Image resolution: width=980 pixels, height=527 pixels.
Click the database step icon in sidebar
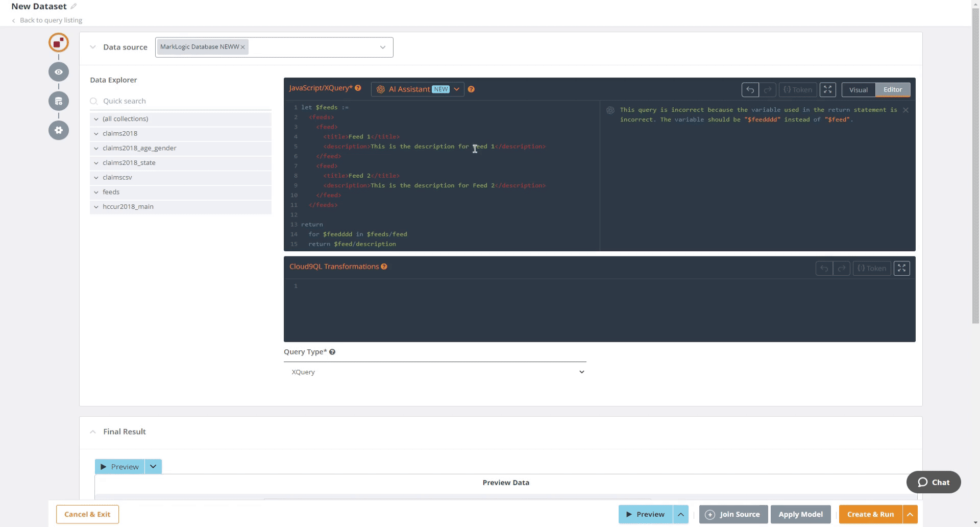click(x=59, y=101)
